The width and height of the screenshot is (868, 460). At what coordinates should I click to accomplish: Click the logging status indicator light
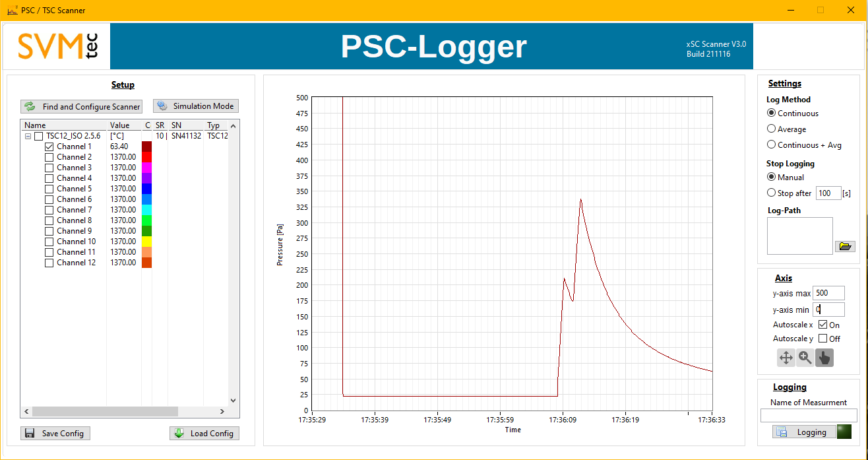click(844, 432)
